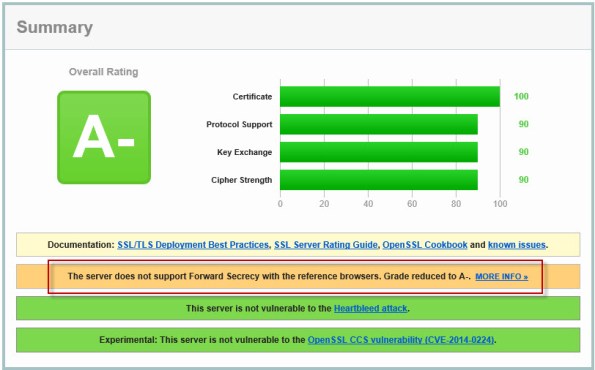Screen dimensions: 595x370
Task: Click the A- overall rating badge
Action: pos(104,137)
